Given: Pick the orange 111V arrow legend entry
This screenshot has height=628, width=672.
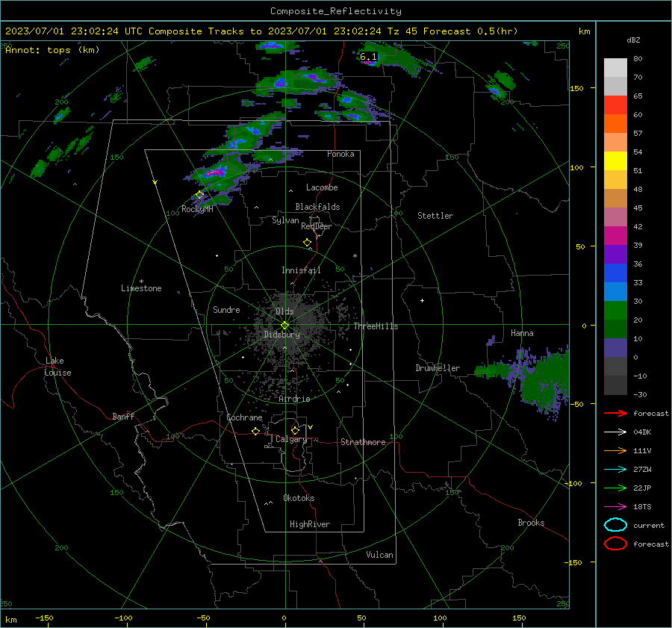Looking at the screenshot, I should coord(615,450).
